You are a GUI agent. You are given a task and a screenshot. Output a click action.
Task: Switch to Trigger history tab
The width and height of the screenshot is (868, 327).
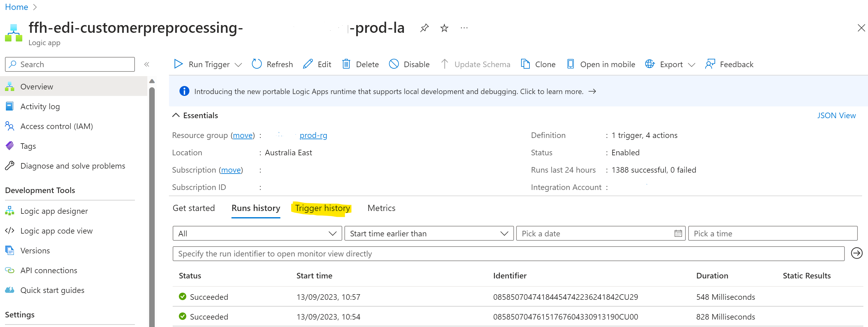(x=322, y=208)
